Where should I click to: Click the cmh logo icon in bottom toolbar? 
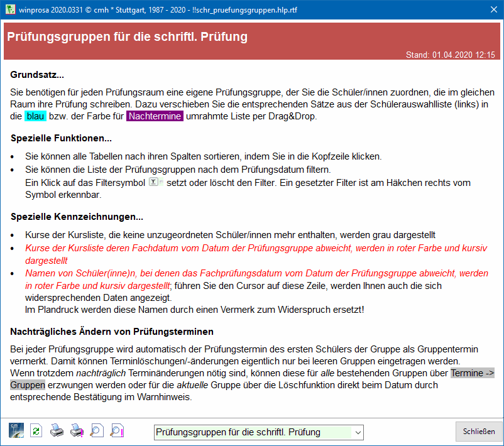(16, 431)
